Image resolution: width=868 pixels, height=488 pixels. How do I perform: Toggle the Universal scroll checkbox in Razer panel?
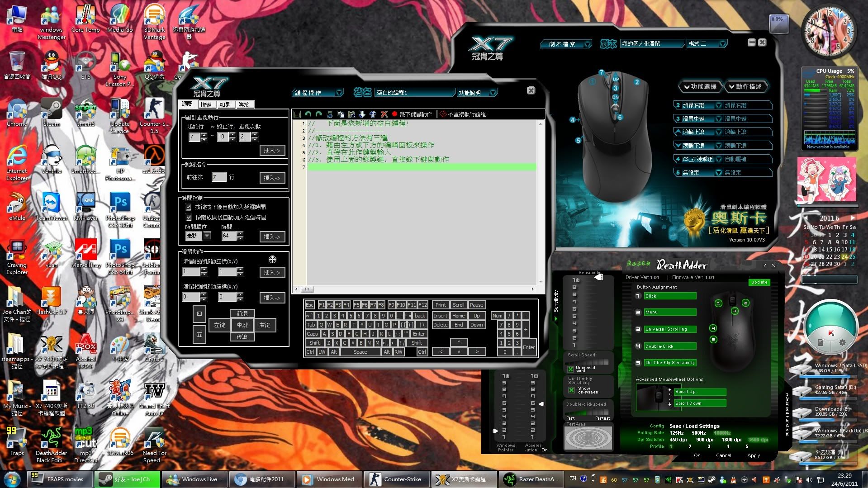click(571, 369)
